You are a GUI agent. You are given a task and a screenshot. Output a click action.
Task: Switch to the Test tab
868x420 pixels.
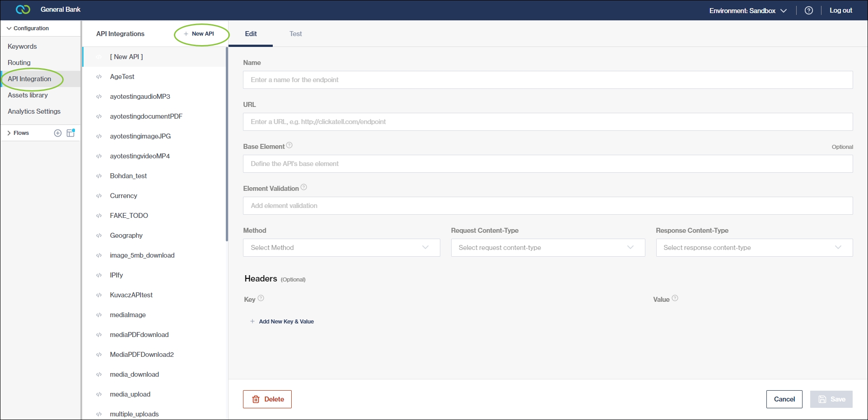click(x=295, y=34)
